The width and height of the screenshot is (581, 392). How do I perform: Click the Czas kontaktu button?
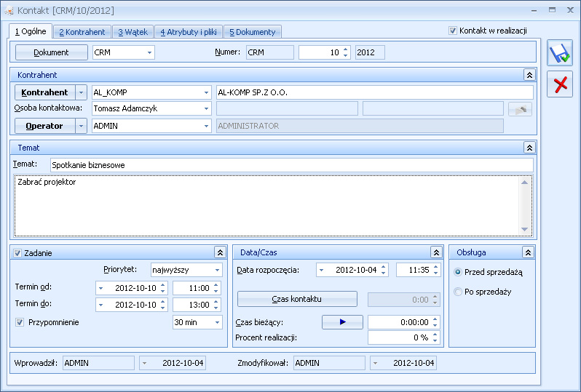[x=297, y=299]
